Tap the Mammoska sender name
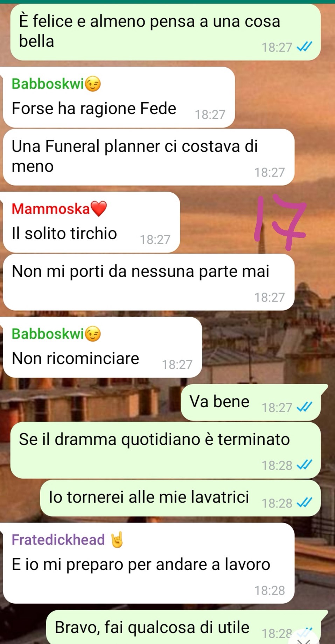Image resolution: width=335 pixels, height=644 pixels. coord(51,209)
